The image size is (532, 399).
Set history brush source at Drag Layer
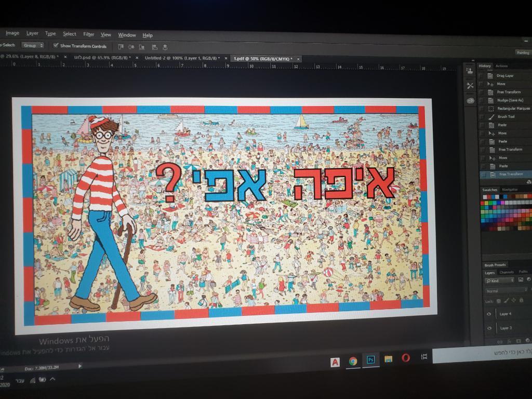pyautogui.click(x=480, y=76)
